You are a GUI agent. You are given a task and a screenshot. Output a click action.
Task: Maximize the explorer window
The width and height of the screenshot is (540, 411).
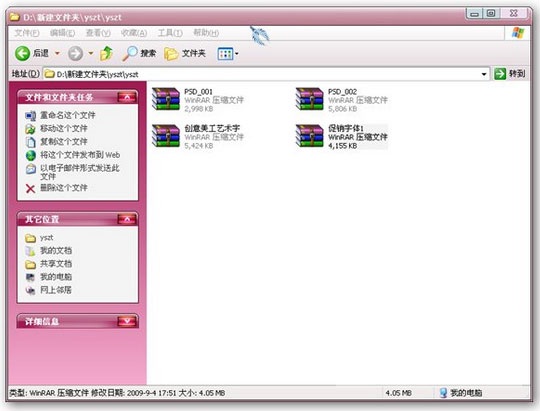pyautogui.click(x=491, y=13)
